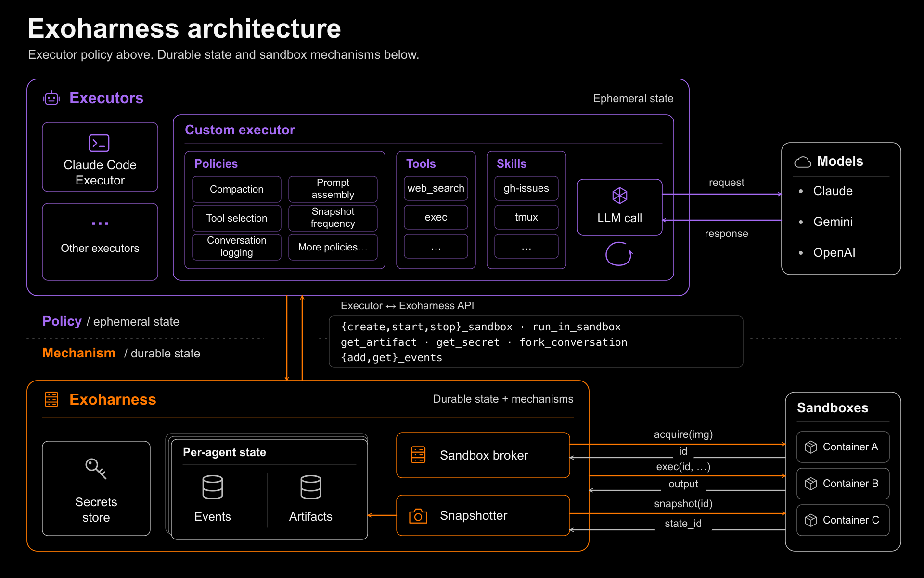Click the Claude Code Executor label
Image resolution: width=924 pixels, height=578 pixels.
[x=100, y=172]
